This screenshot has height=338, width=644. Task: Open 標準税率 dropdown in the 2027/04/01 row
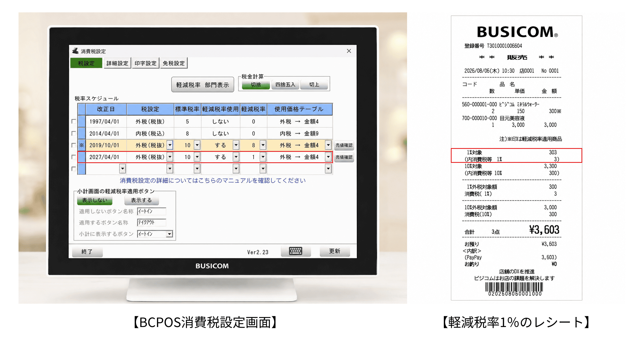(x=197, y=157)
